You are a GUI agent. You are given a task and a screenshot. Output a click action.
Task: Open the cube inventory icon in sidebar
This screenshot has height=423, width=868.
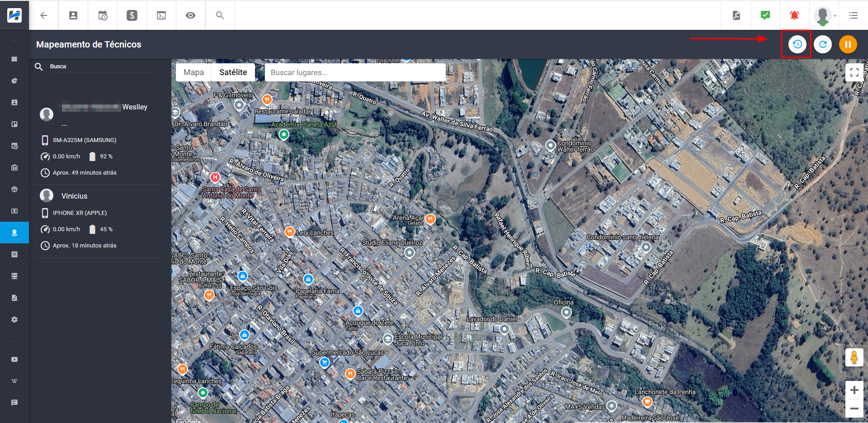[x=14, y=190]
